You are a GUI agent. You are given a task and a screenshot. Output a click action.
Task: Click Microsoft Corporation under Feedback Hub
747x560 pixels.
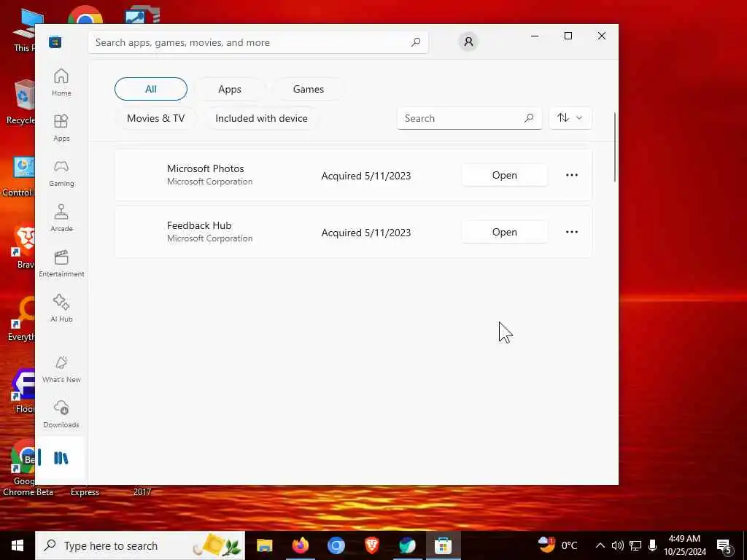tap(209, 238)
